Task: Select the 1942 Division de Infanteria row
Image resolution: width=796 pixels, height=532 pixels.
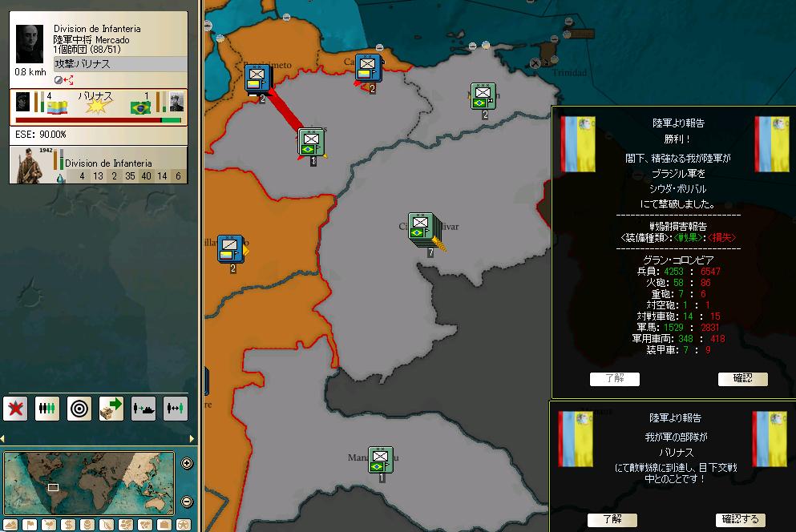Action: (99, 165)
